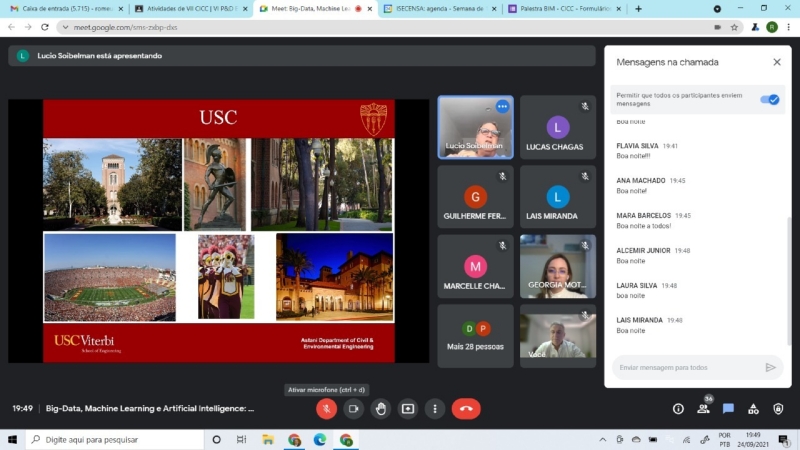Leave the call with the red hang-up button
800x450 pixels.
click(466, 409)
